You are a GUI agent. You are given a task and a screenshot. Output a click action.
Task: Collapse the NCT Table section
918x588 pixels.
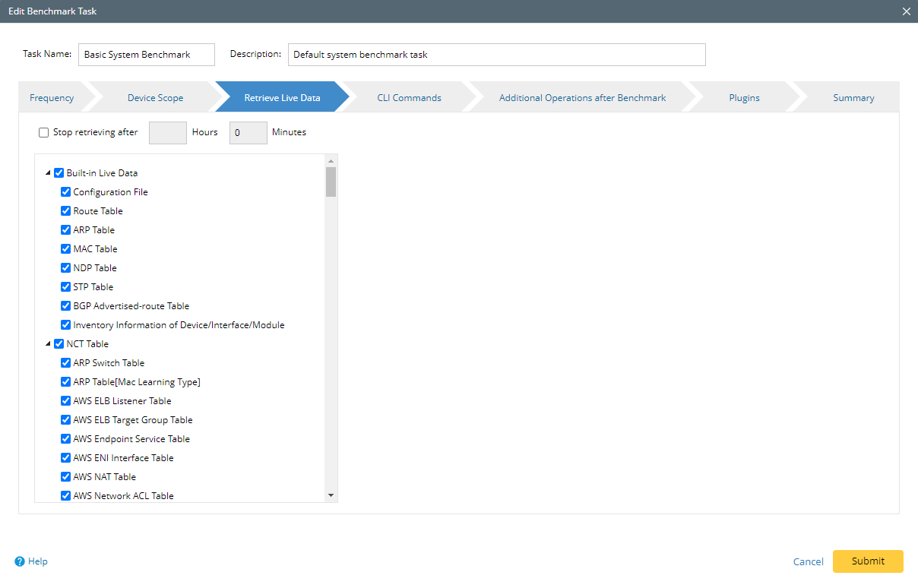click(x=49, y=343)
